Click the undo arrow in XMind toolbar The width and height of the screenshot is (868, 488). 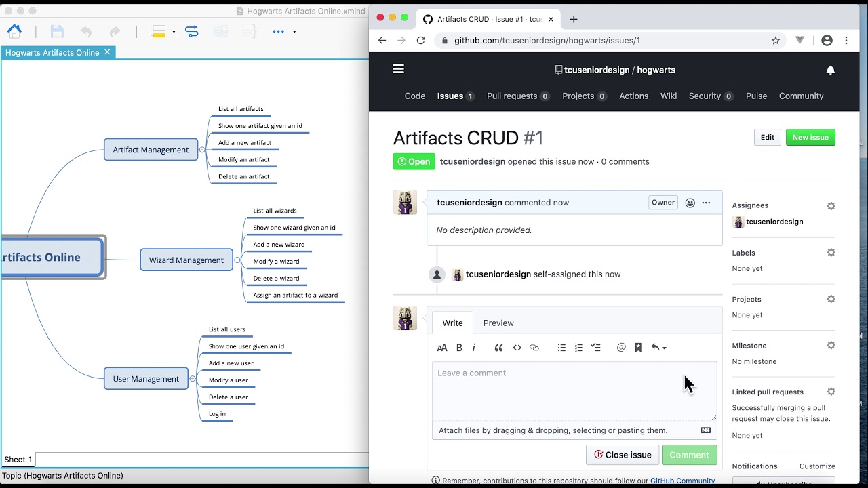[x=86, y=31]
